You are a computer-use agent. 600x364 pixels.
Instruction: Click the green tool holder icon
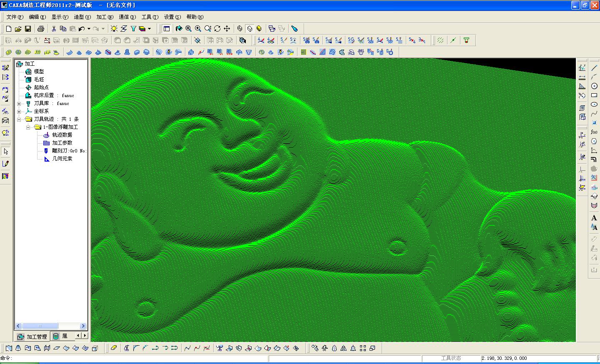tap(466, 40)
